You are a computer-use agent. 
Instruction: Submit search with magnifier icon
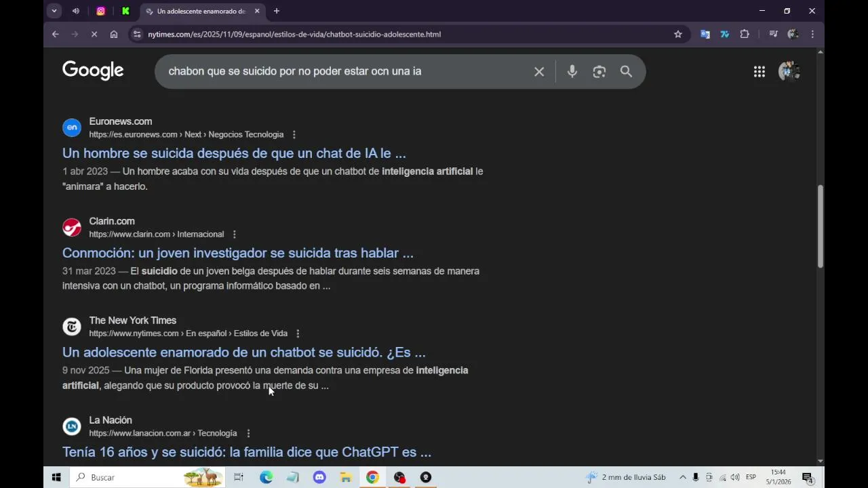pyautogui.click(x=626, y=71)
